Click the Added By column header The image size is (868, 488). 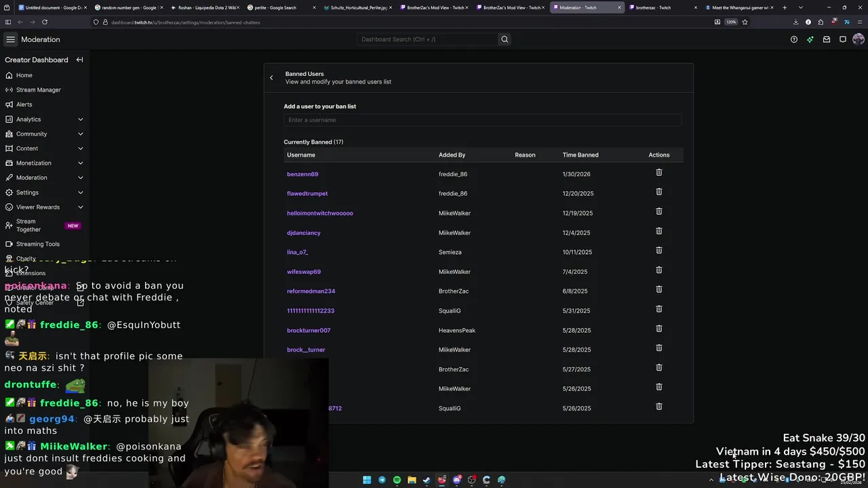pos(452,155)
